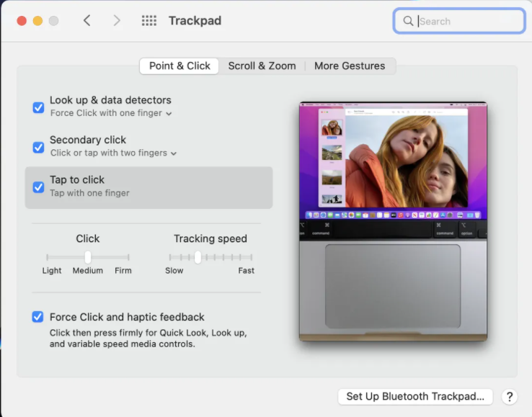Click the "Fast" tracking speed label
Viewport: 532px width, 417px height.
pyautogui.click(x=246, y=271)
